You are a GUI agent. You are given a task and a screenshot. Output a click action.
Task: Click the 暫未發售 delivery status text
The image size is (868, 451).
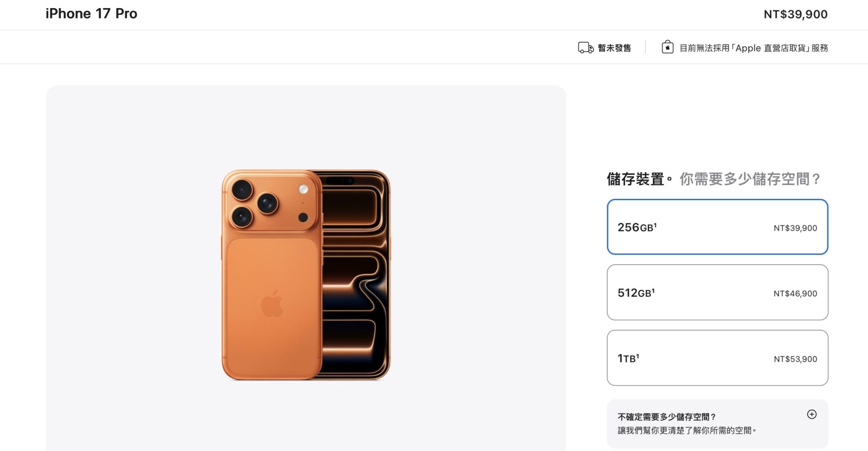(x=614, y=48)
